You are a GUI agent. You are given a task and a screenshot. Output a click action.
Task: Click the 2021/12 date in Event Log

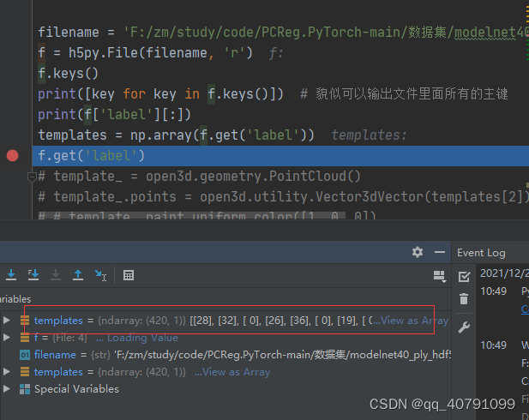click(x=504, y=273)
